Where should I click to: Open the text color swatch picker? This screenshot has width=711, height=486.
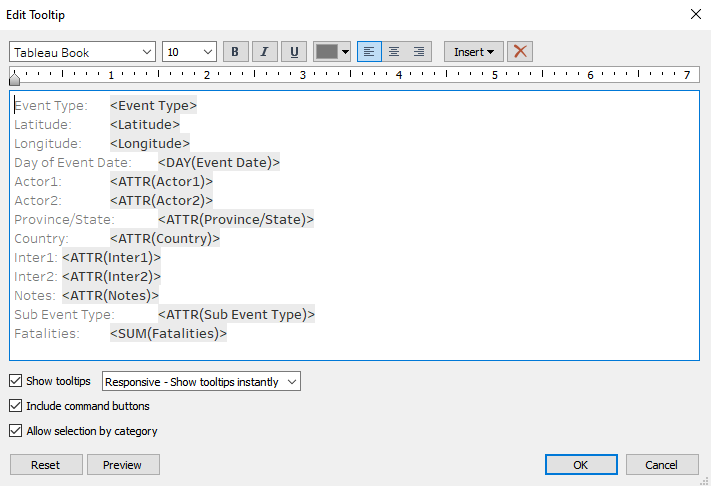click(x=332, y=52)
